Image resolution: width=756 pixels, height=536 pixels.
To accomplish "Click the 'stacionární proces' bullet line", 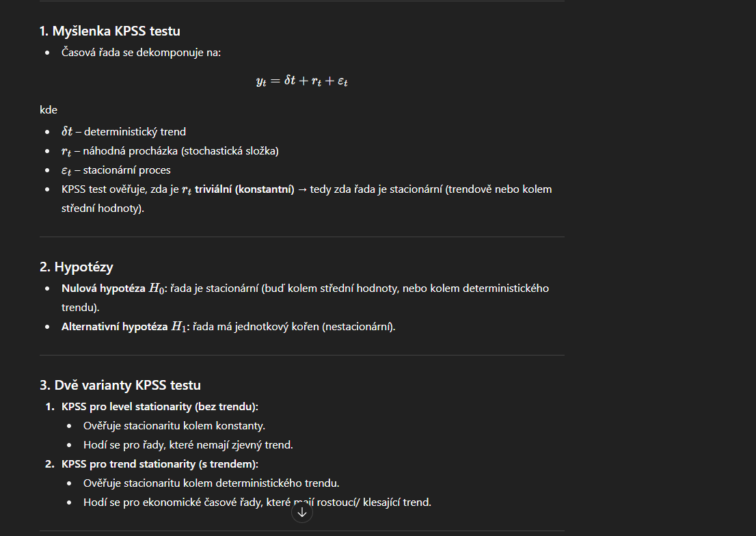I will pos(116,170).
